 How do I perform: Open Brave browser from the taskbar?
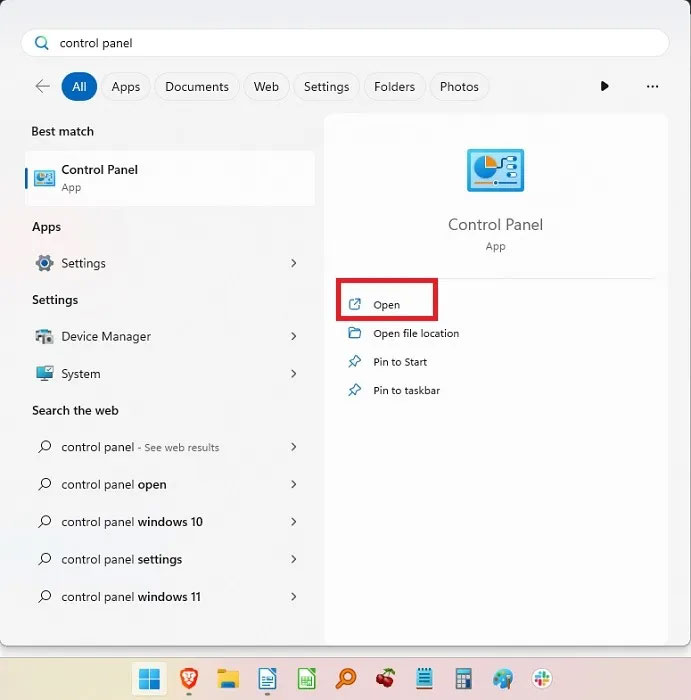pos(189,679)
